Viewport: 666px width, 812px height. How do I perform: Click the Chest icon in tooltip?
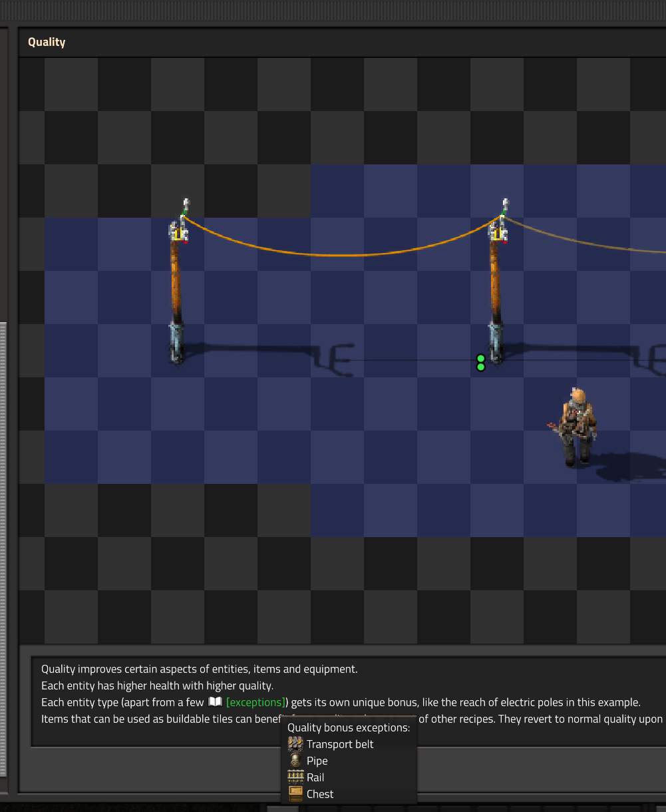click(295, 794)
